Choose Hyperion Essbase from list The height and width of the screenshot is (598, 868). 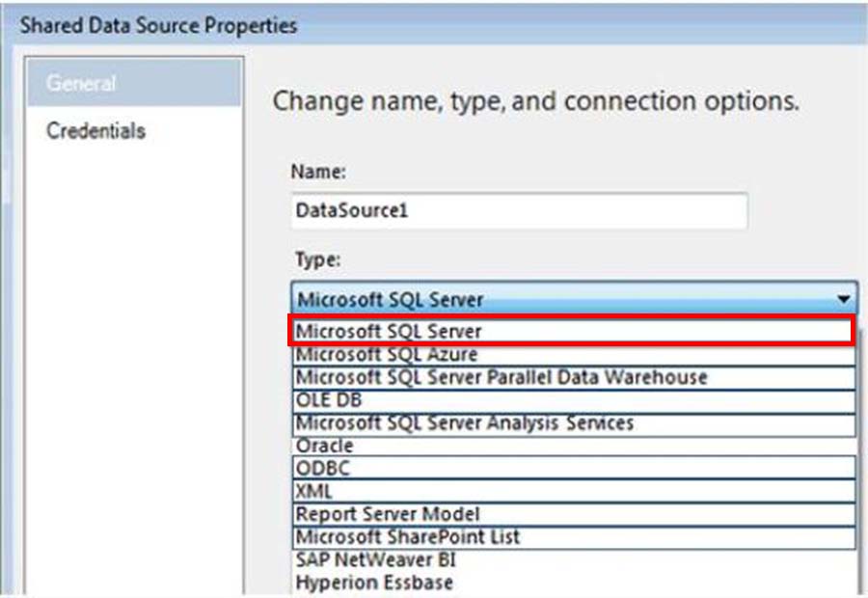point(574,583)
